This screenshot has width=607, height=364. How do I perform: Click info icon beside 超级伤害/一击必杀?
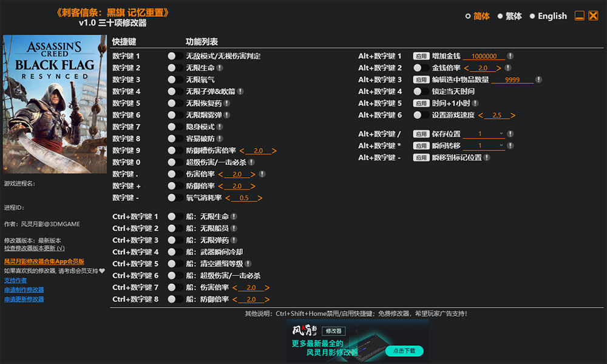point(251,162)
